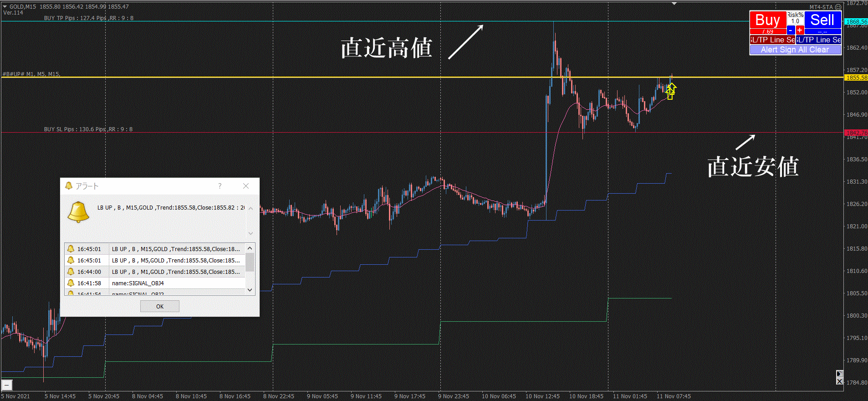Viewport: 868px width, 401px height.
Task: Decrease risk with the blue minus button
Action: point(791,30)
